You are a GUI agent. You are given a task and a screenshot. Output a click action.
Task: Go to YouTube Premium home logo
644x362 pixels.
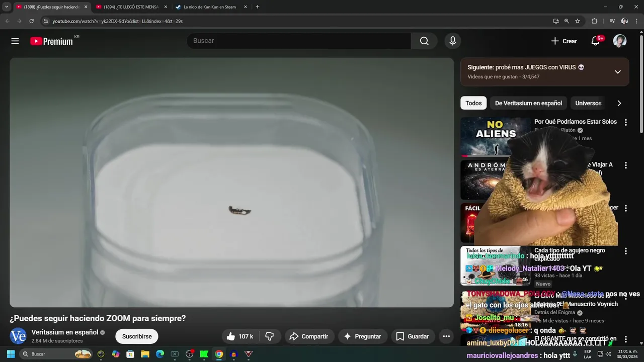(52, 41)
